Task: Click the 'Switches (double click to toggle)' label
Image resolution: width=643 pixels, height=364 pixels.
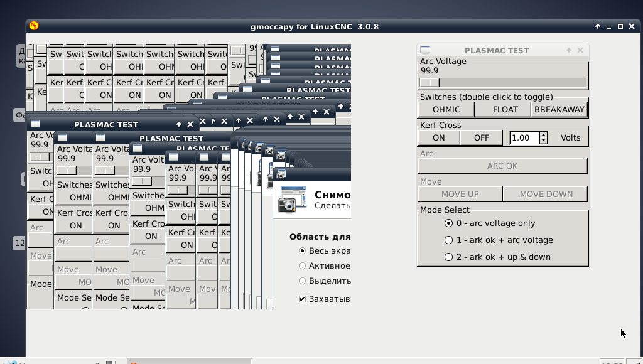Action: (487, 97)
